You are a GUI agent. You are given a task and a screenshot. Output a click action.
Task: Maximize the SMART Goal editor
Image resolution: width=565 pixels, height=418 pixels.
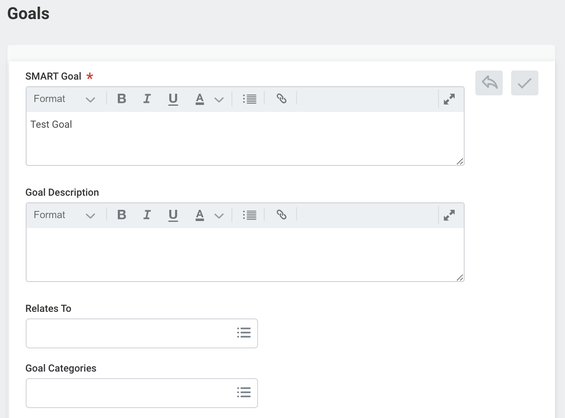(x=449, y=99)
